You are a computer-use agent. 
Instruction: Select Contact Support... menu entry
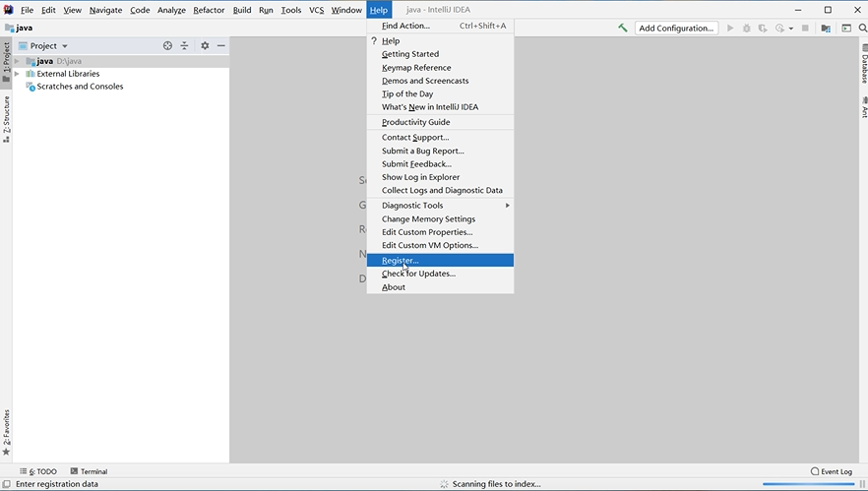(440, 138)
